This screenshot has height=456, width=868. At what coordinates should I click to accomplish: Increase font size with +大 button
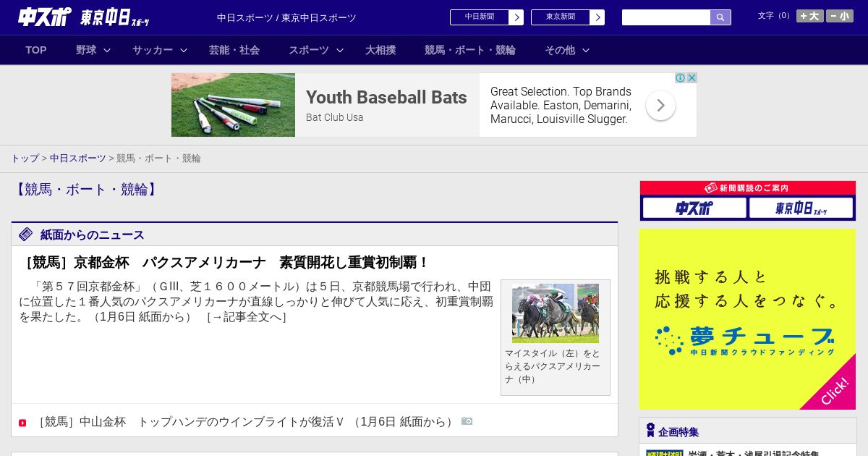coord(810,16)
